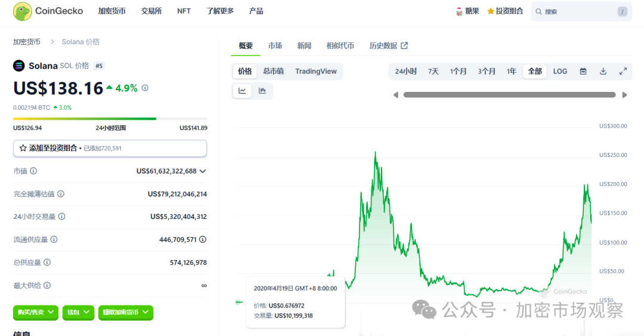Viewport: 644px width, 336px height.
Task: Click the green marker at chart start
Action: click(238, 302)
